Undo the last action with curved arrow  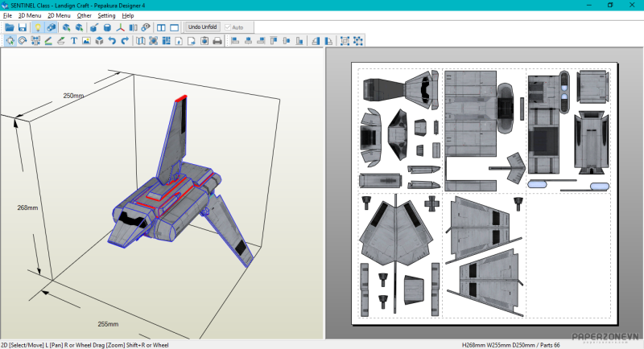point(112,40)
